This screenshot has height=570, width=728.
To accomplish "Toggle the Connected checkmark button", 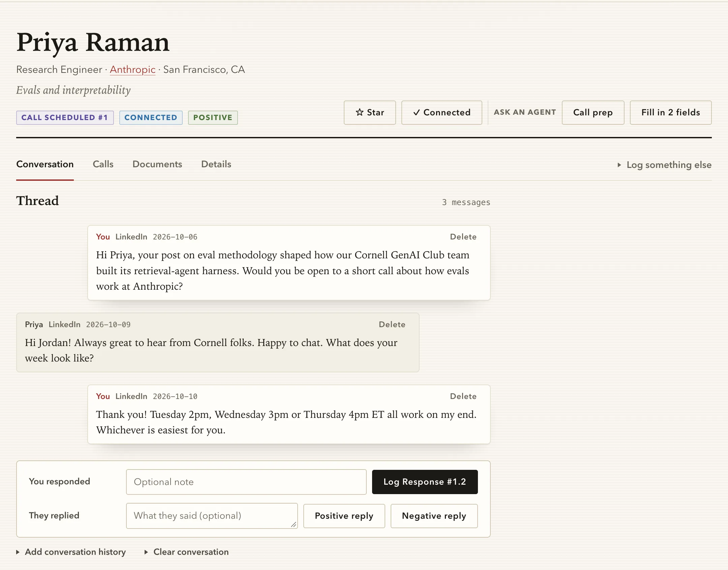I will pyautogui.click(x=442, y=112).
